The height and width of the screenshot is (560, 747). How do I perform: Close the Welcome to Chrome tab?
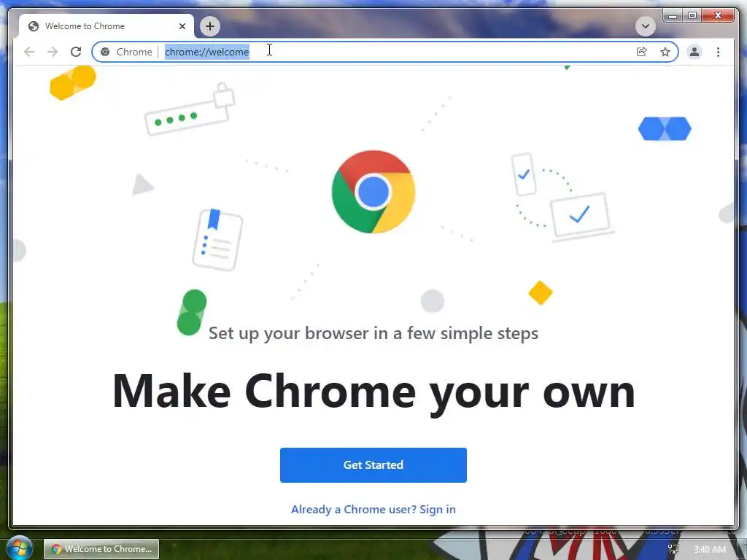coord(182,26)
